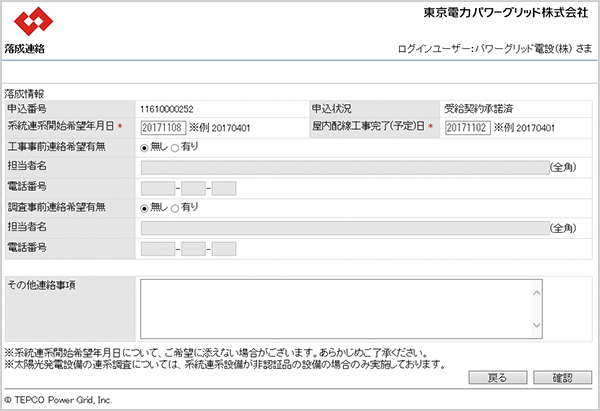Click 担当者名 field under 工事事前連絡希望有無

click(x=345, y=168)
